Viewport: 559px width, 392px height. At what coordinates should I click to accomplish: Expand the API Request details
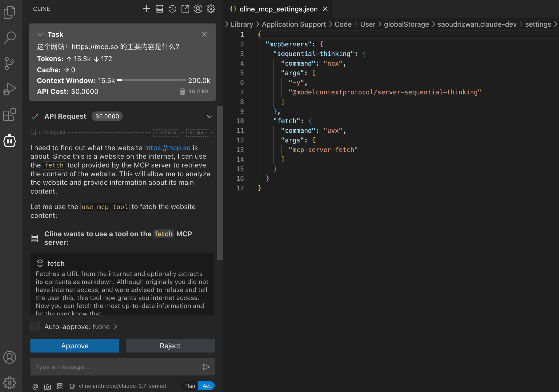click(210, 117)
